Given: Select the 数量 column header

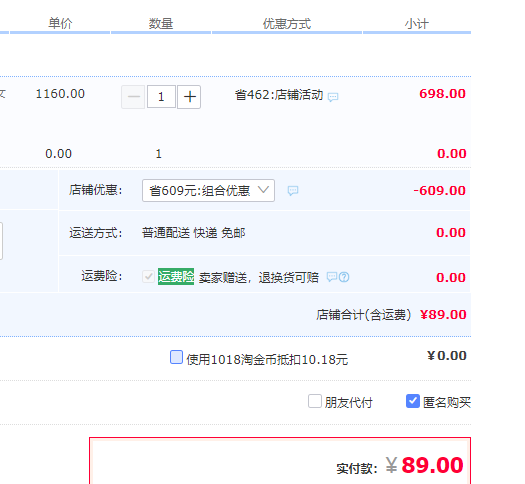Looking at the screenshot, I should click(x=161, y=24).
